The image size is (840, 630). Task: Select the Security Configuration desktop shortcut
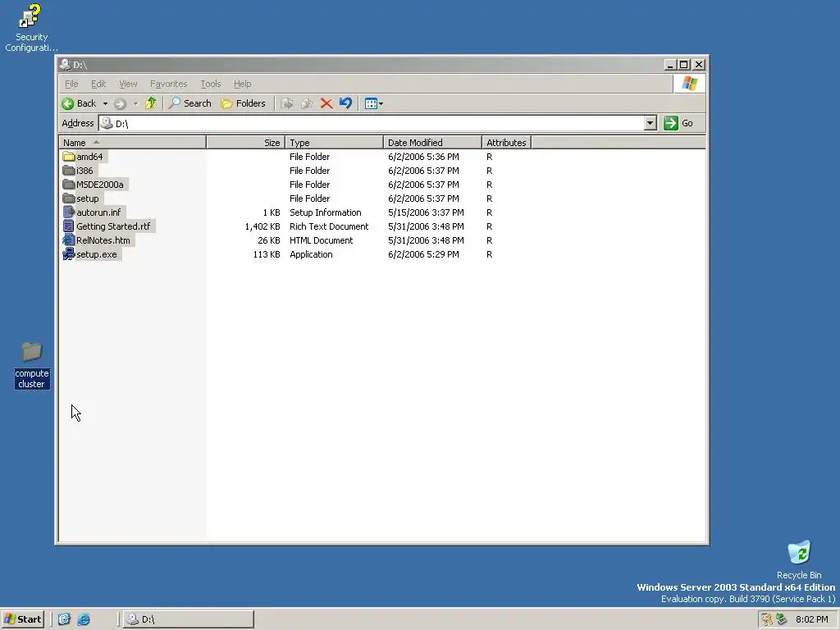click(x=31, y=27)
